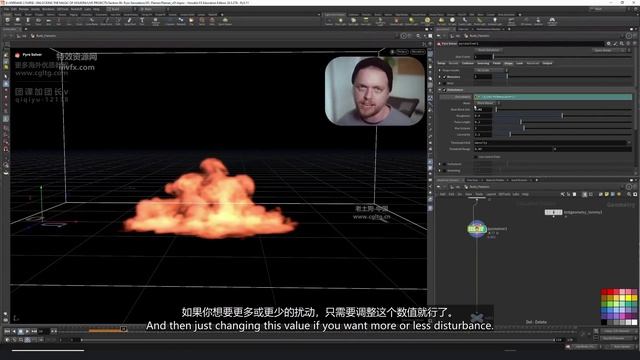Add a Point Light from the shelf

pyautogui.click(x=340, y=21)
